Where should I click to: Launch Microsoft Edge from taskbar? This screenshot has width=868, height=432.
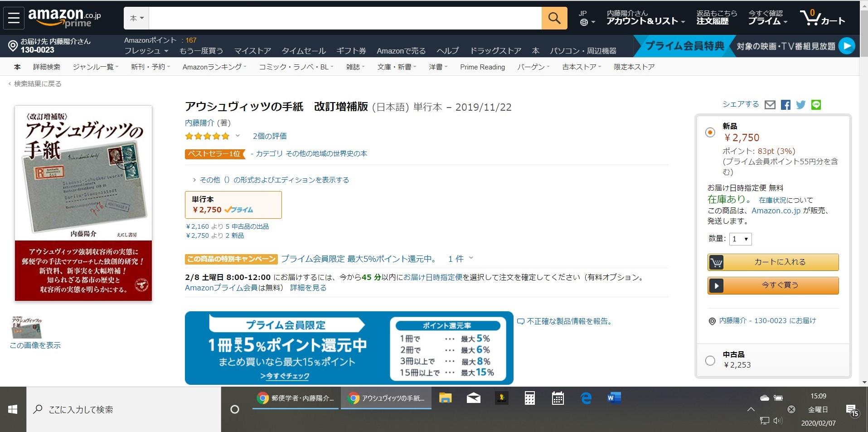click(586, 398)
